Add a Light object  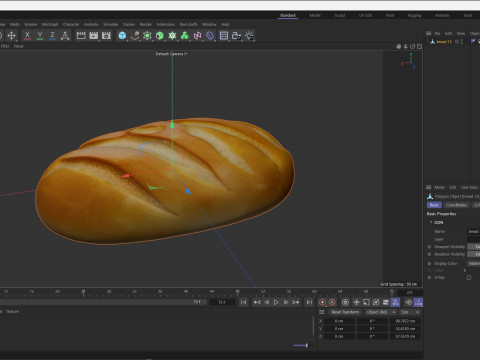pos(249,36)
